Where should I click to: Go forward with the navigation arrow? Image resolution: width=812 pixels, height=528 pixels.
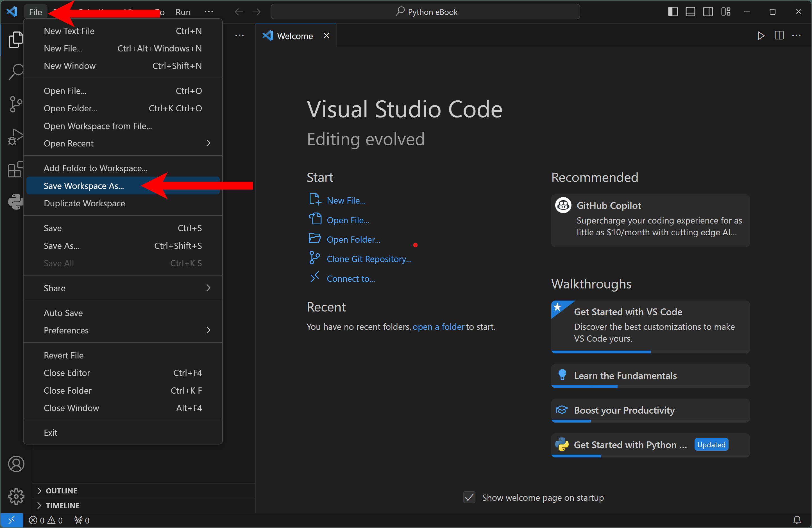click(257, 12)
